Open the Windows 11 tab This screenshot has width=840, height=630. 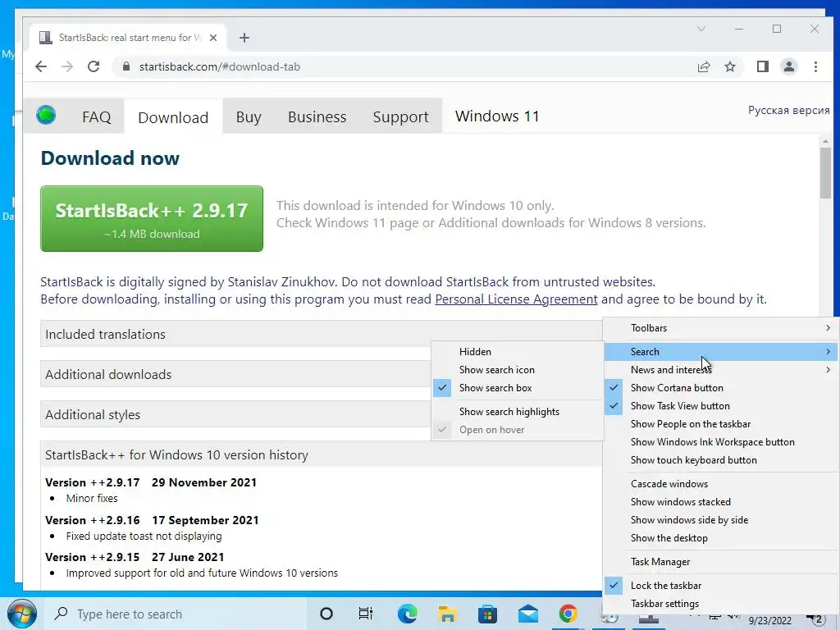pyautogui.click(x=497, y=116)
